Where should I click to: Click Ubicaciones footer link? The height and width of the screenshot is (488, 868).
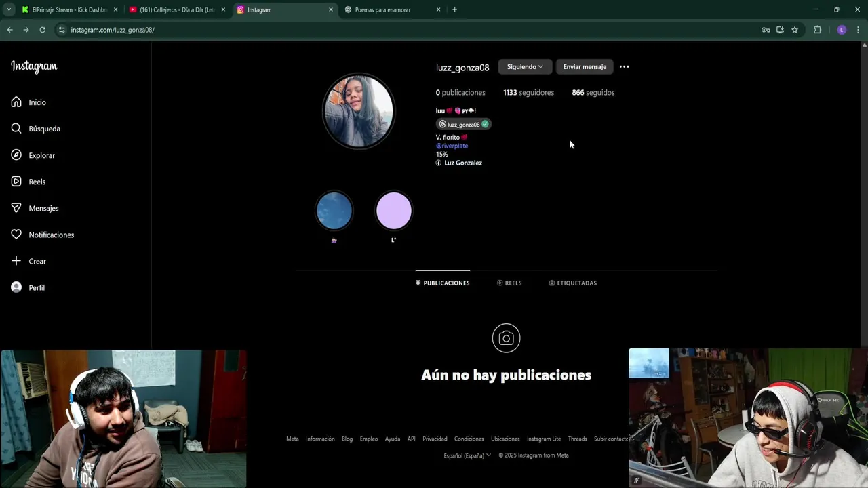[505, 439]
